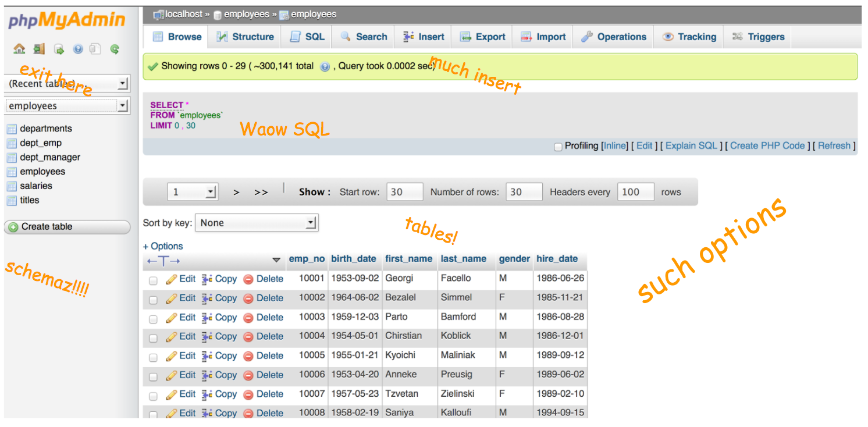868x427 pixels.
Task: Click the log out icon in sidebar
Action: pyautogui.click(x=39, y=49)
